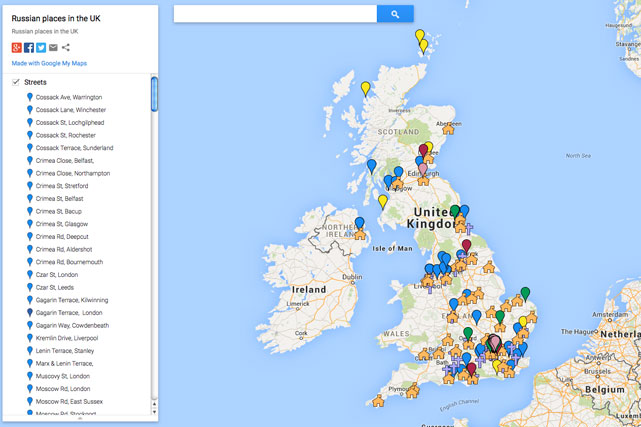The image size is (641, 427).
Task: Click dark red pin near York
Action: (x=466, y=246)
